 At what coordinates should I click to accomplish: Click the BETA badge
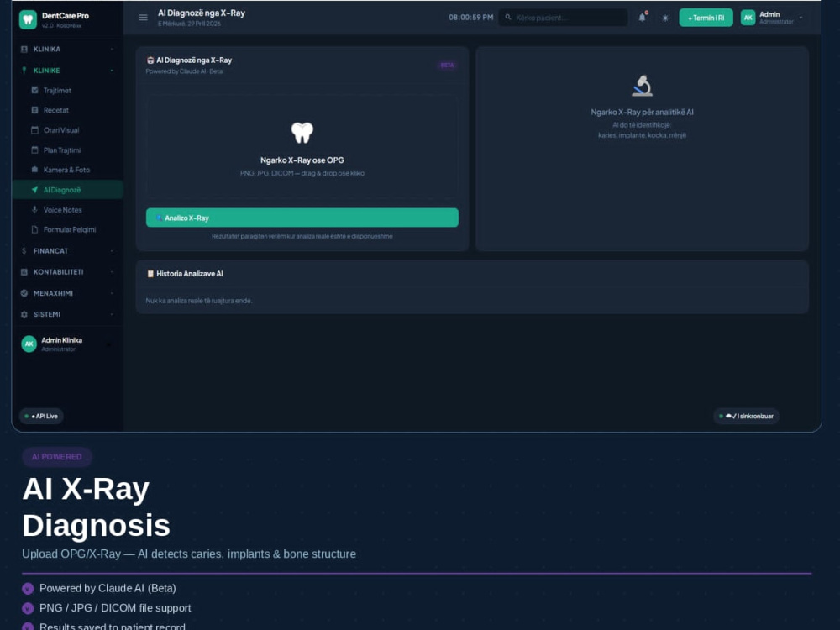pos(448,66)
